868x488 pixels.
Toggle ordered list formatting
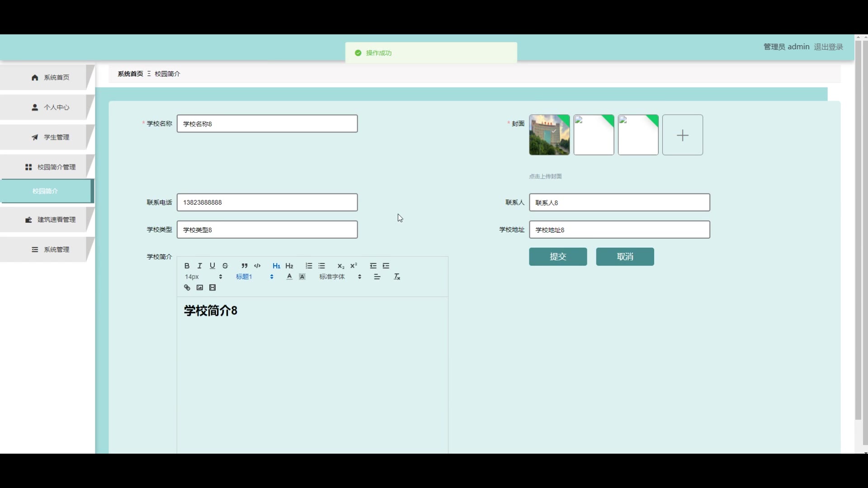309,266
